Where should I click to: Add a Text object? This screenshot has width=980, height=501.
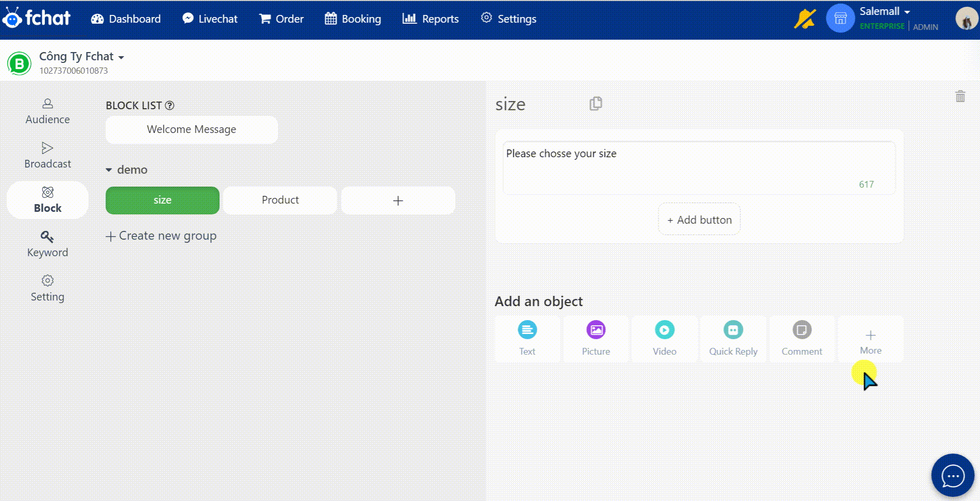coord(527,339)
